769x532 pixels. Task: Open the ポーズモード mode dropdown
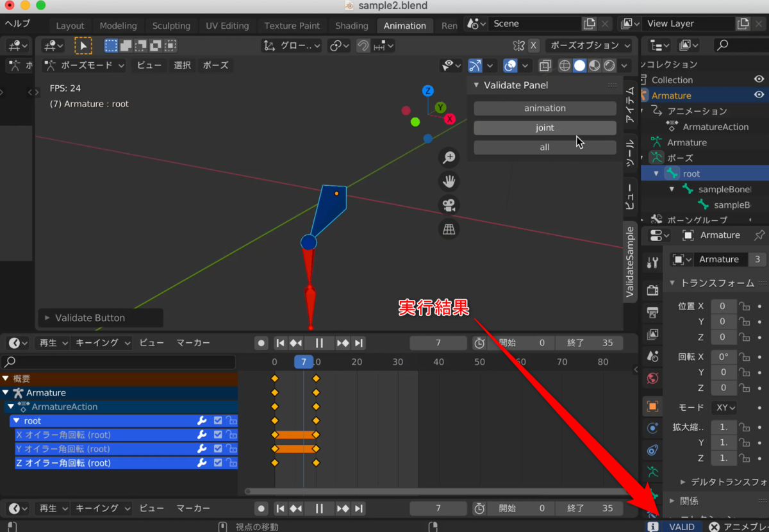pos(85,65)
